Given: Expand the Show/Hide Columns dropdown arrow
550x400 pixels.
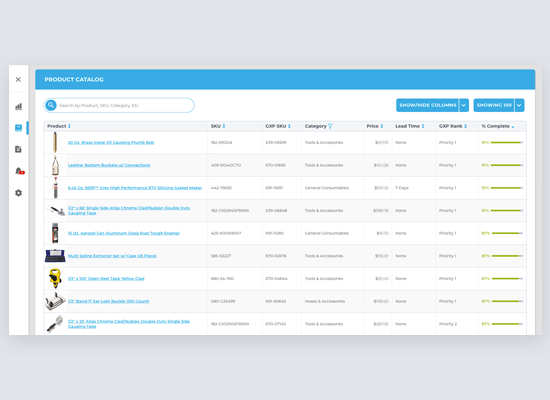Looking at the screenshot, I should [x=464, y=105].
